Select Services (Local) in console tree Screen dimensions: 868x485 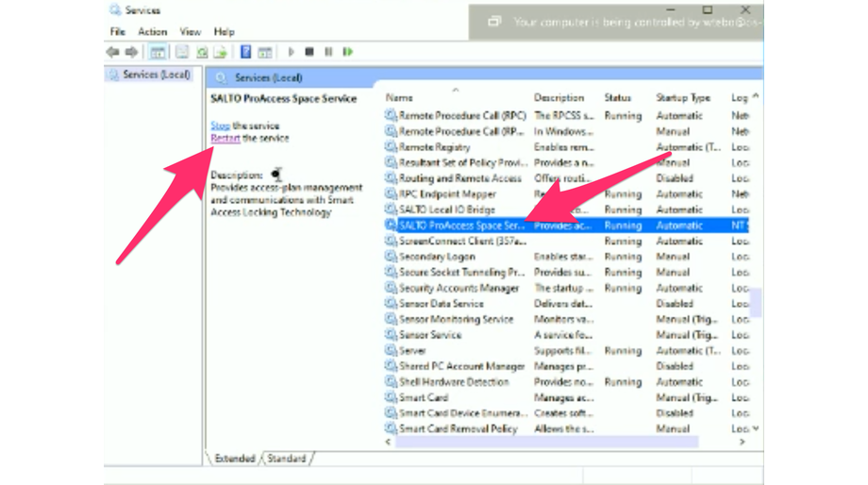point(156,75)
